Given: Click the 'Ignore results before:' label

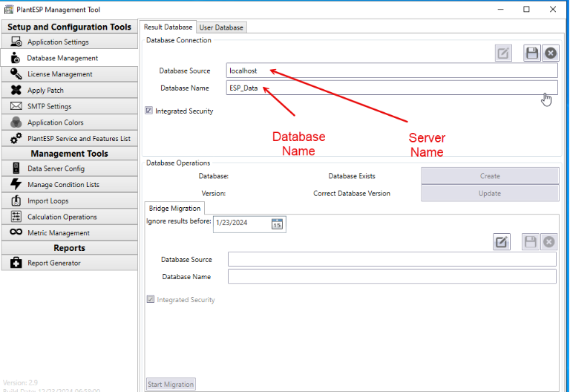Looking at the screenshot, I should (x=178, y=221).
